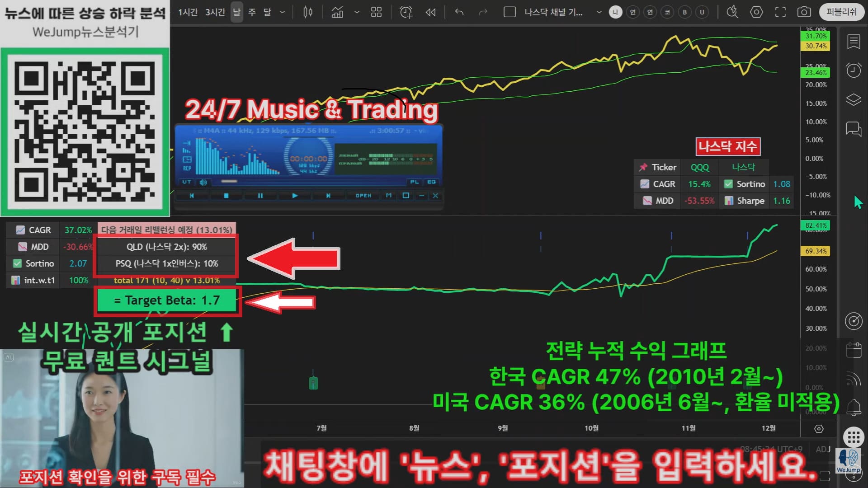Switch to the 주 weekly timeframe
This screenshot has height=488, width=868.
click(252, 12)
